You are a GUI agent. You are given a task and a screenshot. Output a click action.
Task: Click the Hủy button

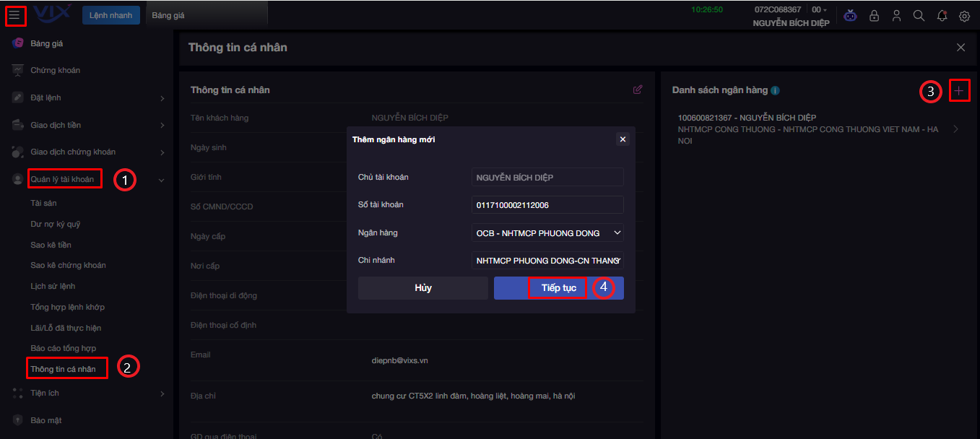pyautogui.click(x=423, y=288)
